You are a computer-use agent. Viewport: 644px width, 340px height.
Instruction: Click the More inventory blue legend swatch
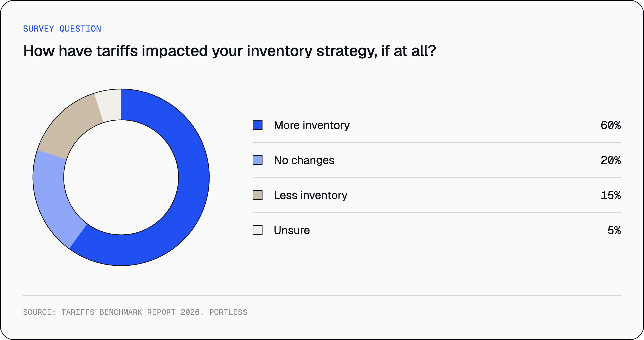click(258, 125)
